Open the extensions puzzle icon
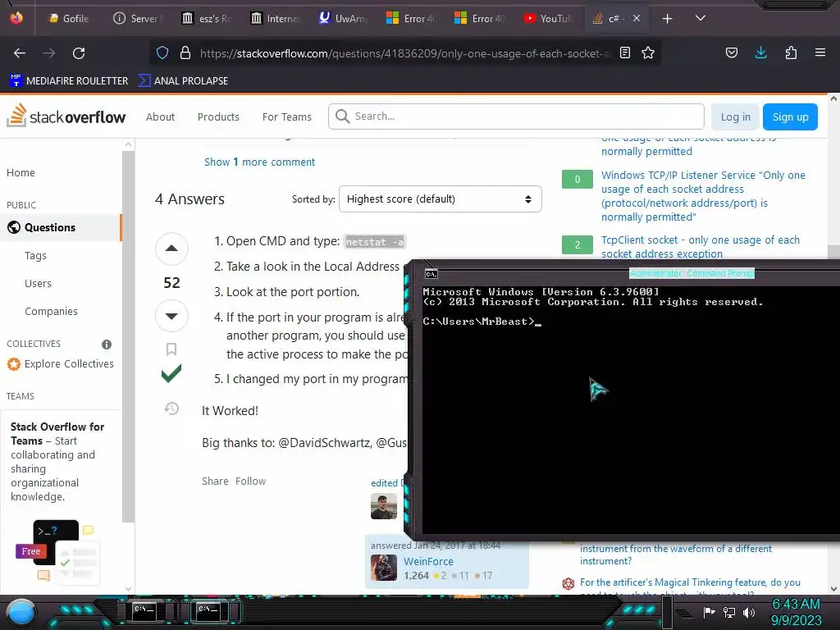The width and height of the screenshot is (840, 630). coord(791,52)
